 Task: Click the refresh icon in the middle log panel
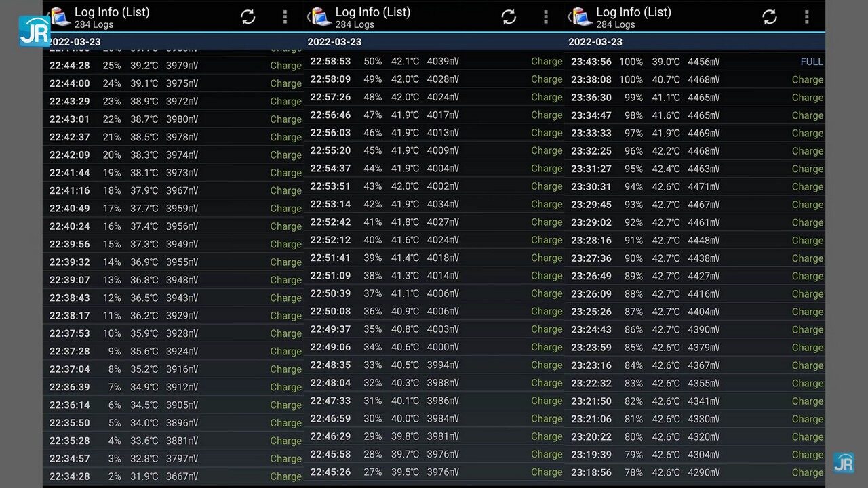[x=509, y=17]
